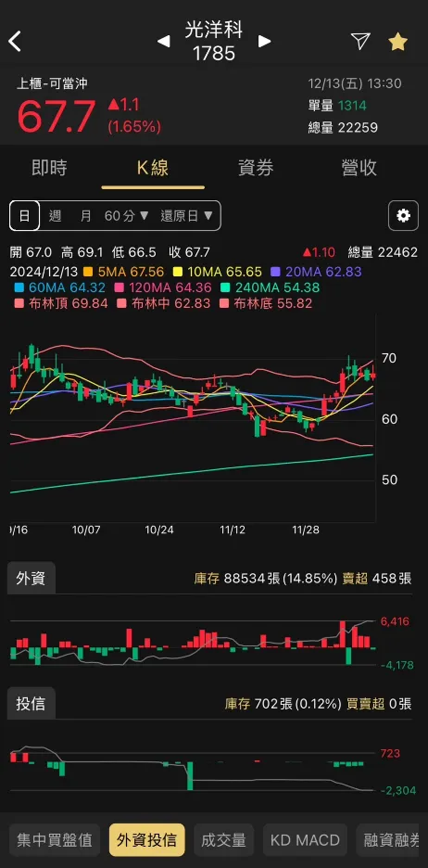Image resolution: width=428 pixels, height=868 pixels.
Task: Click the 布林底 55.82 legend
Action: pyautogui.click(x=266, y=303)
